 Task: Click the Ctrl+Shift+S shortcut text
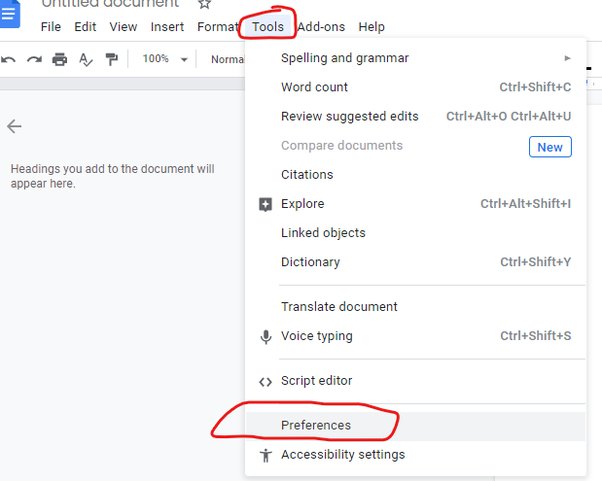(x=536, y=336)
